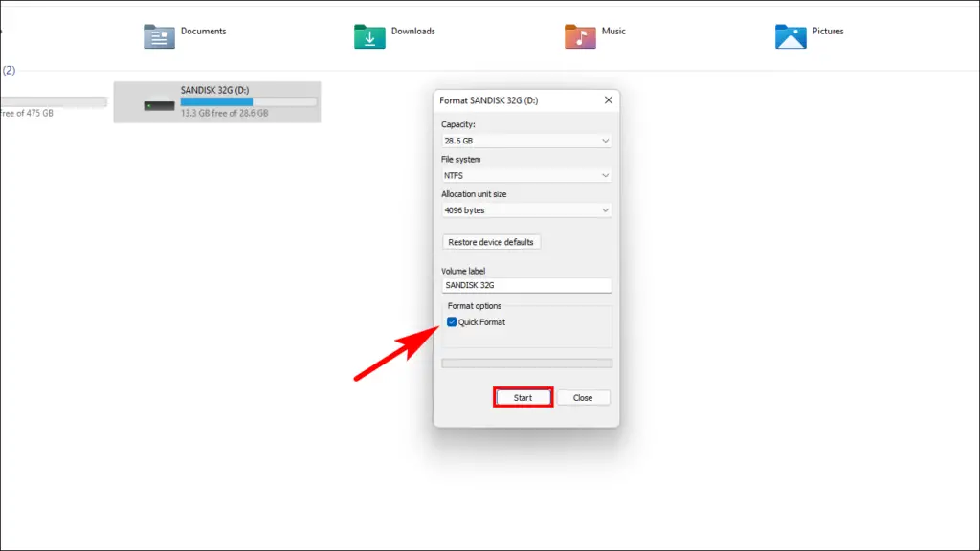This screenshot has width=980, height=551.
Task: Click the Format options group label
Action: [x=475, y=305]
